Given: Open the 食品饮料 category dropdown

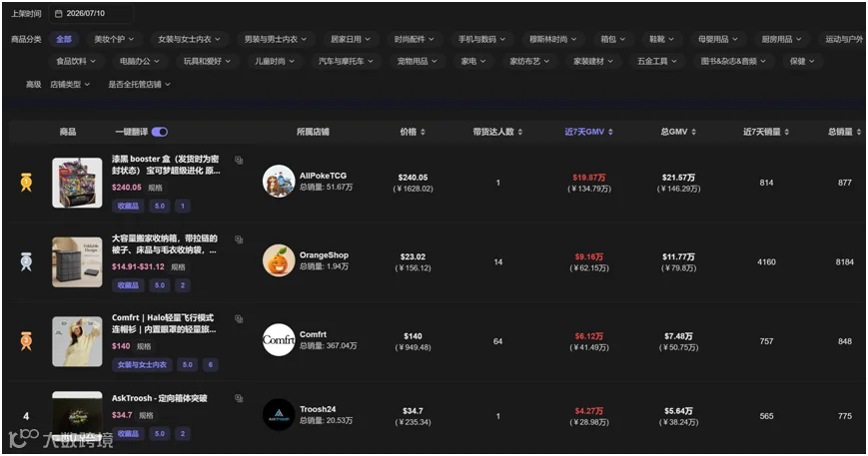Looking at the screenshot, I should [76, 61].
